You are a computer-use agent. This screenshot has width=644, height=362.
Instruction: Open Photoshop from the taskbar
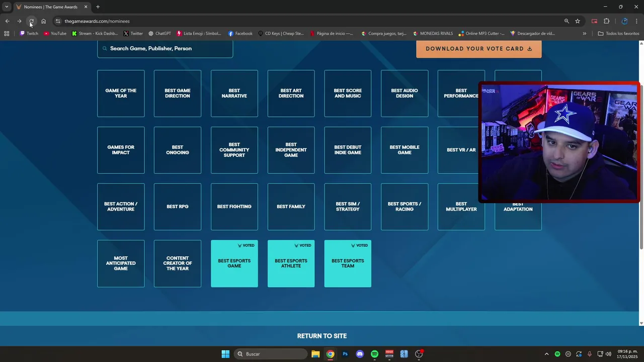tap(345, 354)
